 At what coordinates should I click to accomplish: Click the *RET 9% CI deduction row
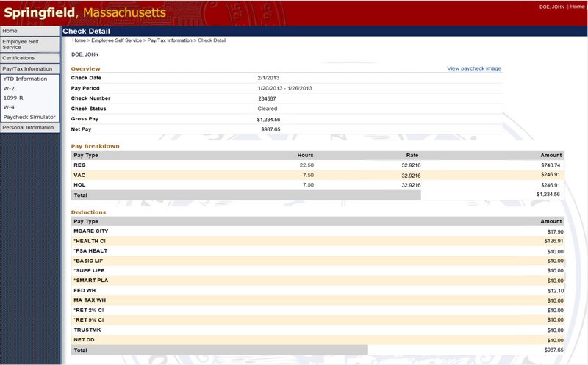point(318,320)
